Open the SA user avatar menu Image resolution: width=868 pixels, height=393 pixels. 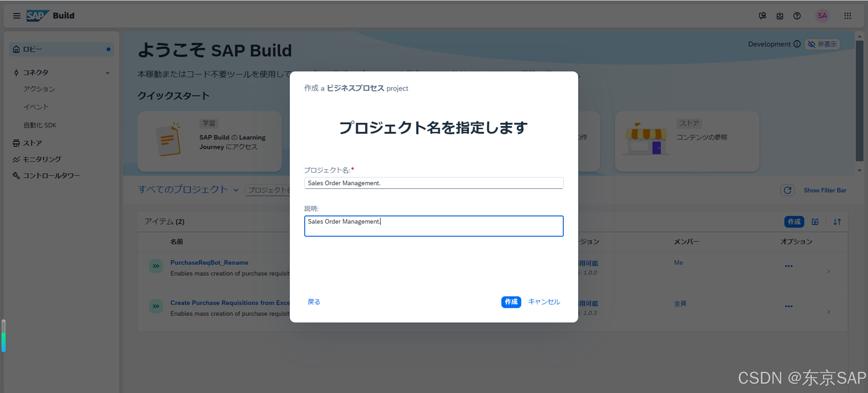[x=822, y=16]
